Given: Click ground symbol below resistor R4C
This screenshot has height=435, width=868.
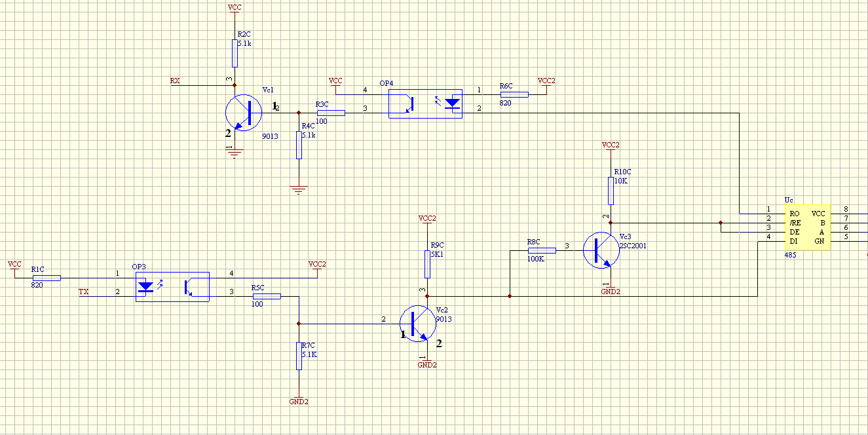Looking at the screenshot, I should [299, 191].
